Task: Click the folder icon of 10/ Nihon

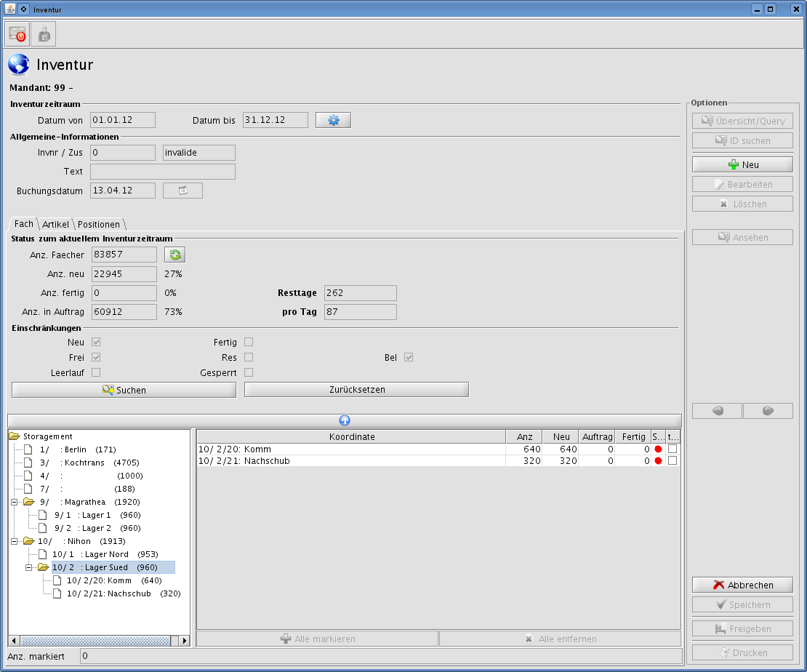Action: [x=29, y=540]
